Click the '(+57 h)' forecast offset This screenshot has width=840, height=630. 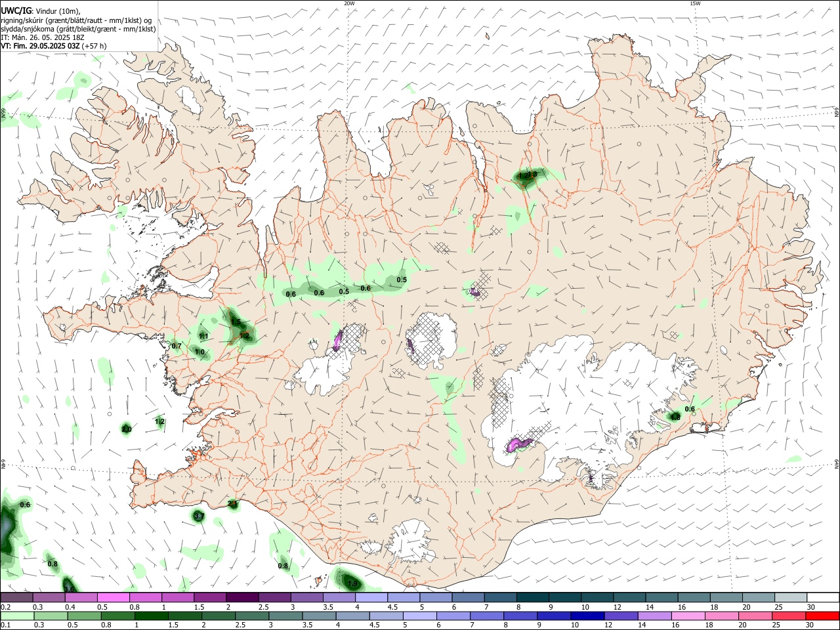click(x=94, y=46)
